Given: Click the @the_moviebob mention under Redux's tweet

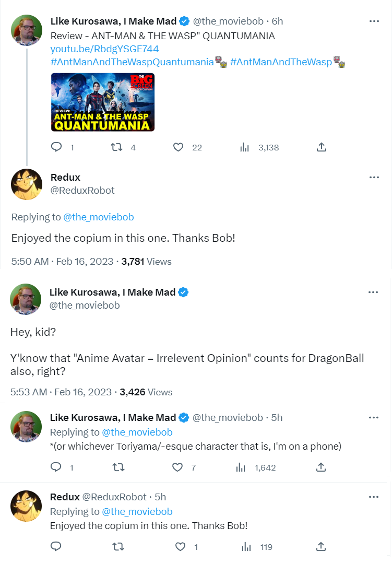Looking at the screenshot, I should (x=99, y=217).
